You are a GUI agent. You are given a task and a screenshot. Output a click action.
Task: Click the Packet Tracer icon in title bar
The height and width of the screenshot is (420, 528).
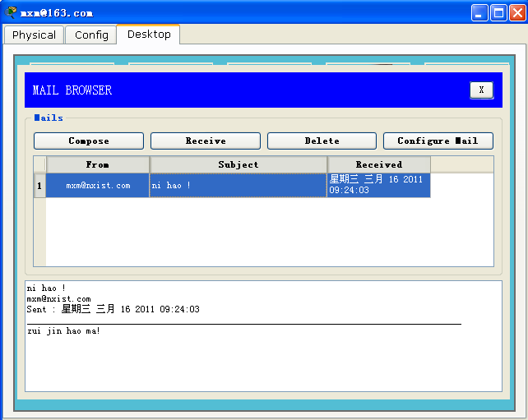10,12
